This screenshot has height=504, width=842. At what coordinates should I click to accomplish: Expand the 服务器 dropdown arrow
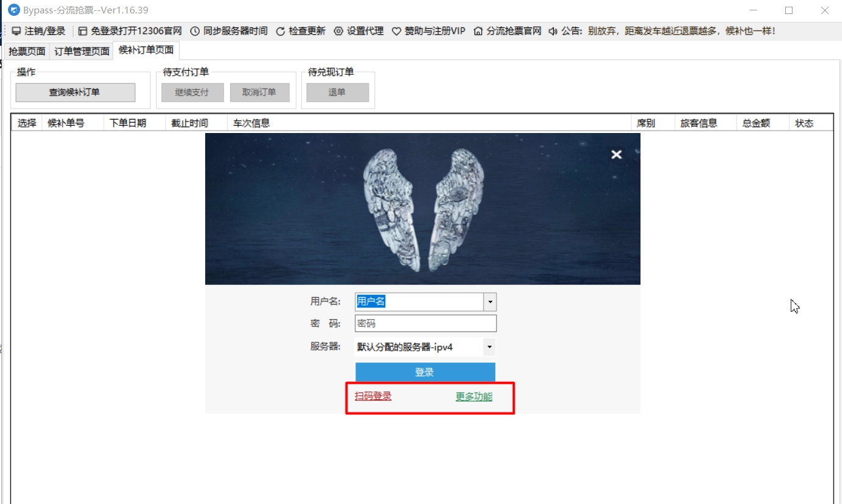tap(489, 347)
